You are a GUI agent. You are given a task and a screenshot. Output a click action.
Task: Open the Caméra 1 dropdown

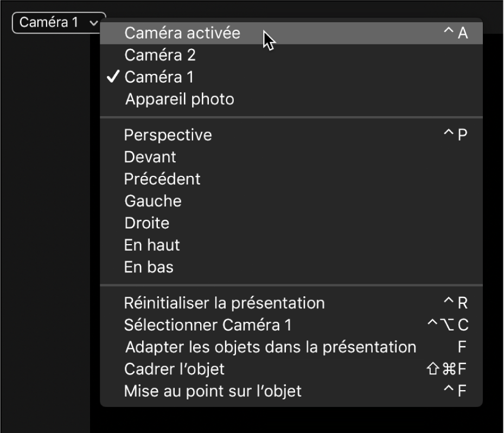[x=58, y=22]
